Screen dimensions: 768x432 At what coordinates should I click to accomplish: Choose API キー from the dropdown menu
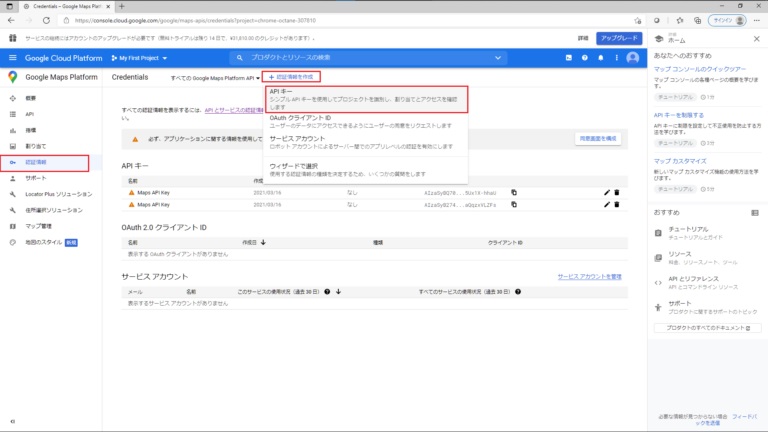(366, 99)
